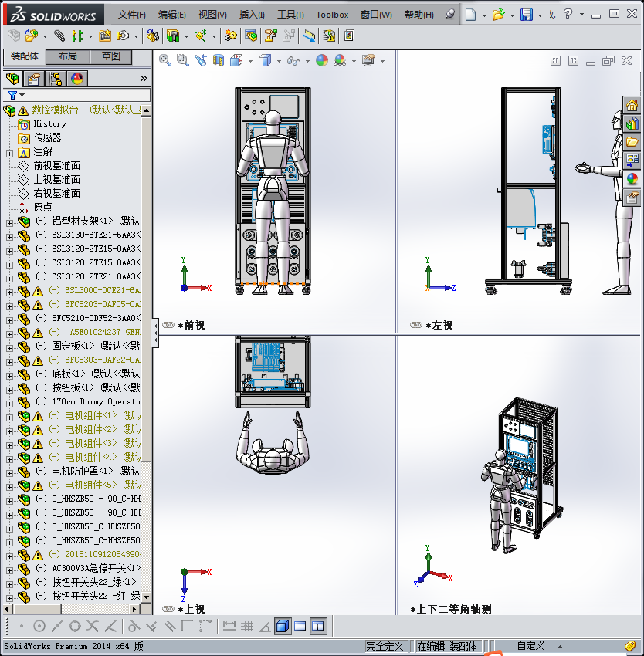The height and width of the screenshot is (656, 644).
Task: Switch to the 草图 tab
Action: 111,56
